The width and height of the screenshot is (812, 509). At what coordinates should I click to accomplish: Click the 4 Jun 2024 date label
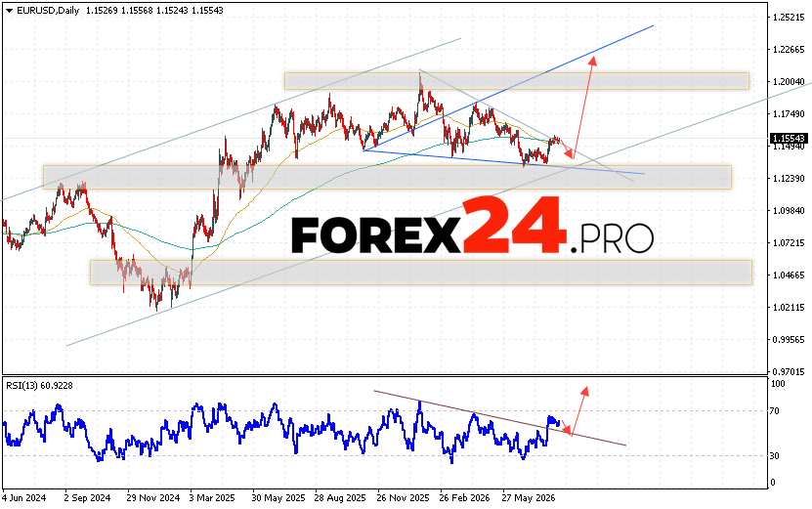[x=23, y=498]
